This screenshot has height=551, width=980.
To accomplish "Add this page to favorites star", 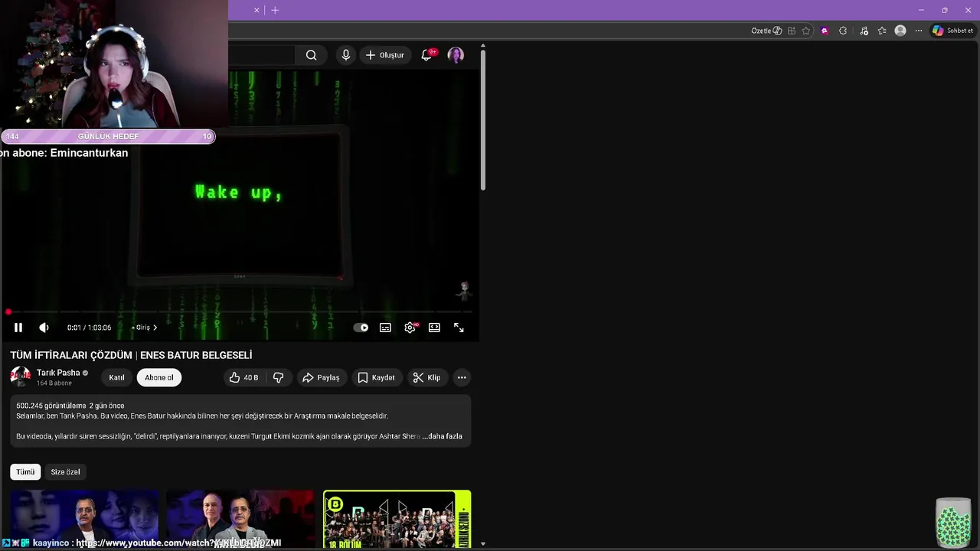I will pyautogui.click(x=806, y=31).
